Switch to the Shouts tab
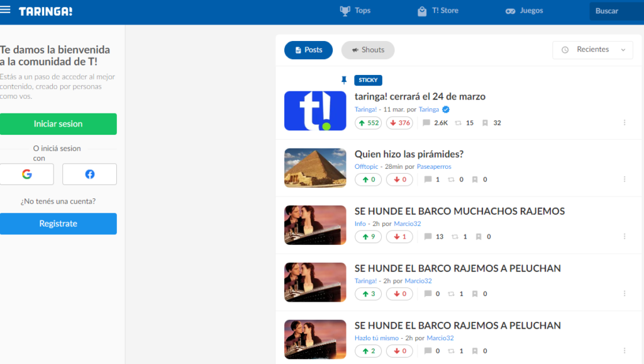The image size is (644, 364). coord(368,50)
